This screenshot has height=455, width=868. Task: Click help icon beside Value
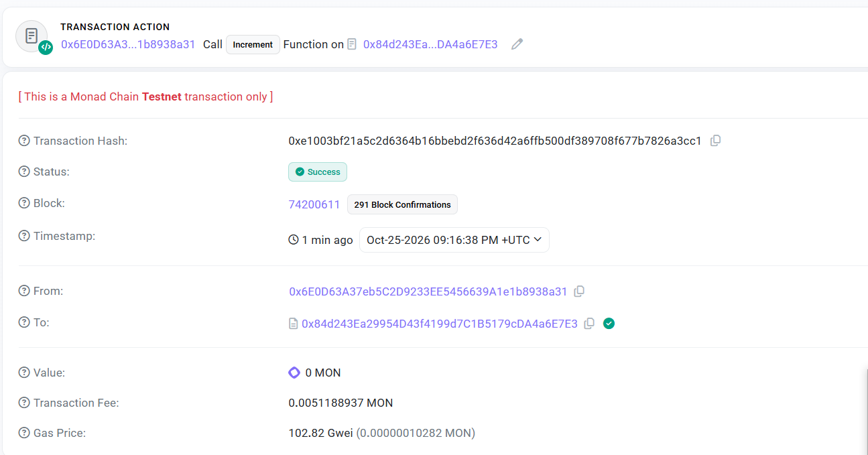(24, 373)
